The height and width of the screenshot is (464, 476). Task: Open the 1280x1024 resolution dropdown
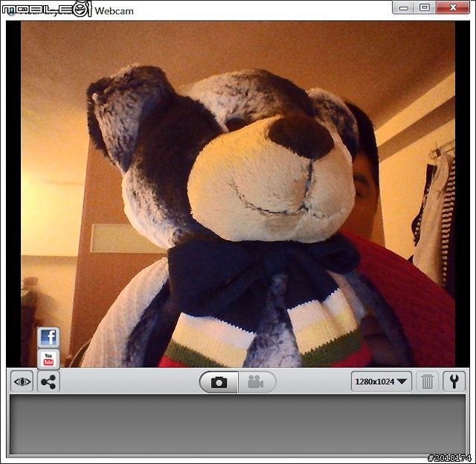pos(382,381)
